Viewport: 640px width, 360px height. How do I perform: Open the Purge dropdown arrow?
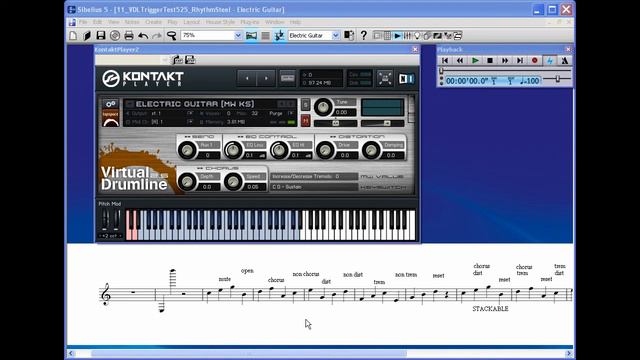(291, 113)
